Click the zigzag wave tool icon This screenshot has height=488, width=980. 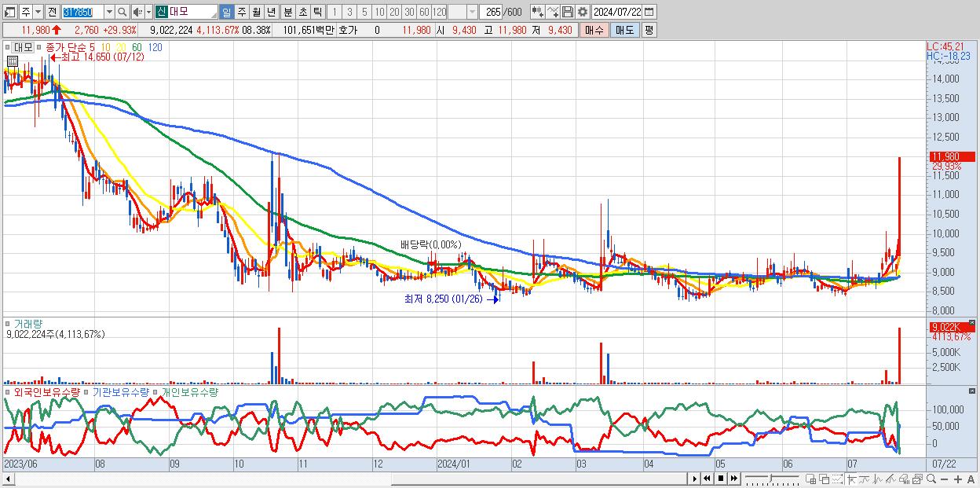point(878,479)
